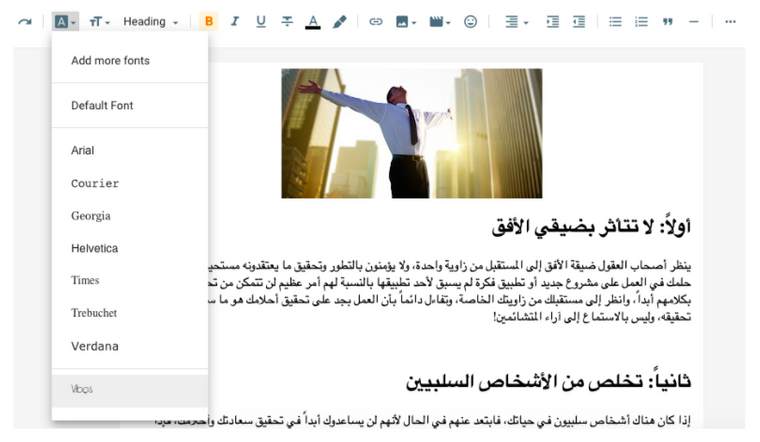This screenshot has height=442, width=760.
Task: Toggle strikethrough formatting
Action: [x=287, y=21]
